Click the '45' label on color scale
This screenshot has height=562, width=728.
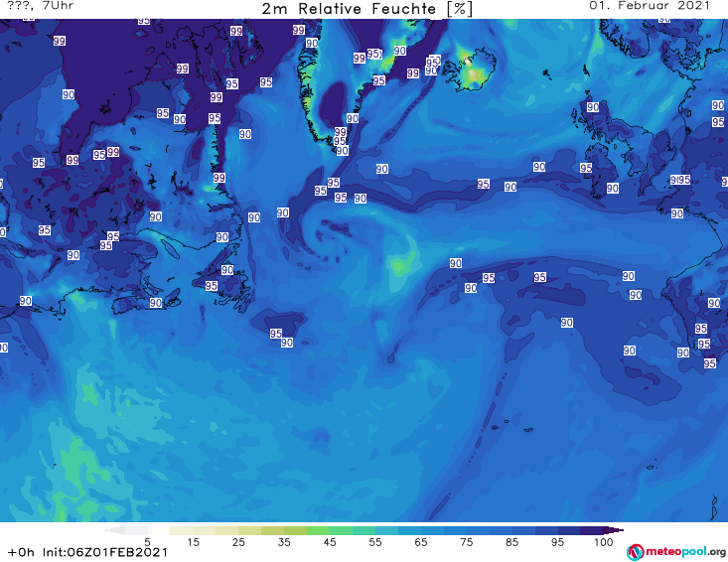click(330, 542)
